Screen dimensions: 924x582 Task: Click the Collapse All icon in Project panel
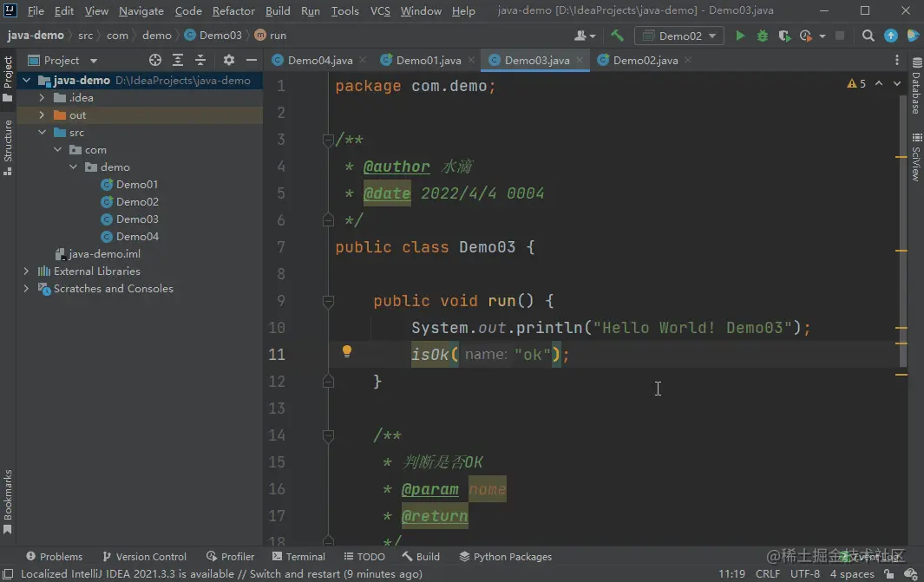[200, 60]
